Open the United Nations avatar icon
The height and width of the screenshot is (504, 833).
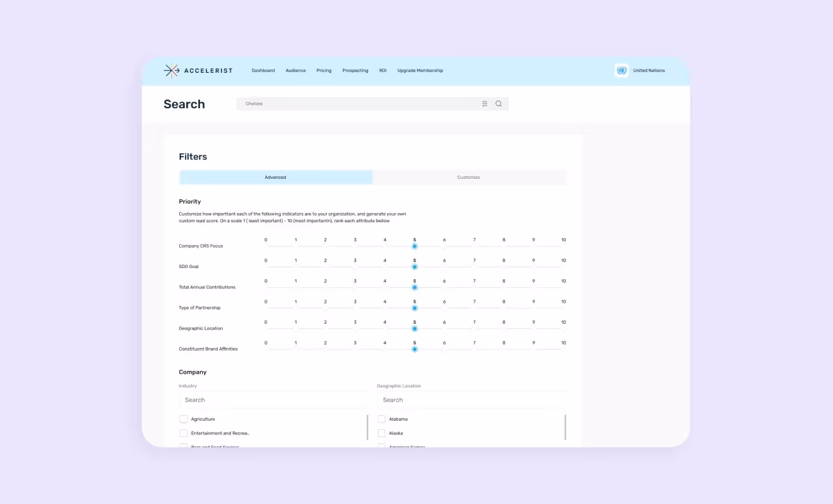pyautogui.click(x=621, y=70)
